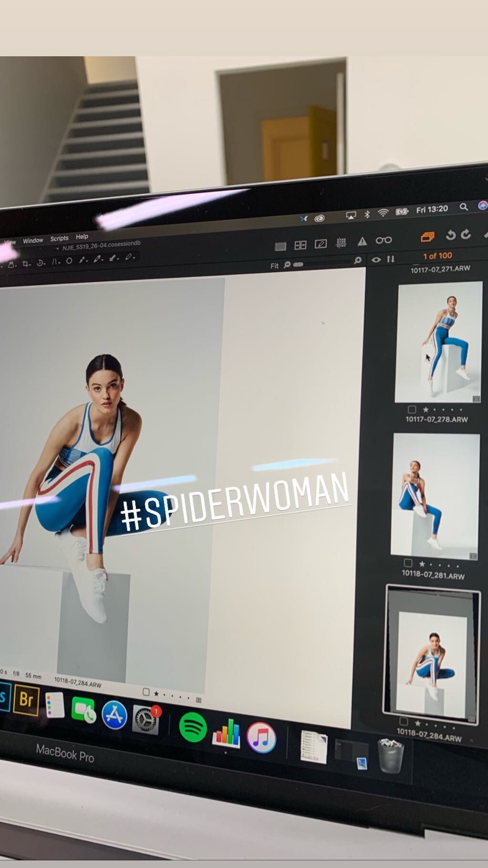This screenshot has height=868, width=488.
Task: Select the Keystone cursor tool
Action: (56, 261)
